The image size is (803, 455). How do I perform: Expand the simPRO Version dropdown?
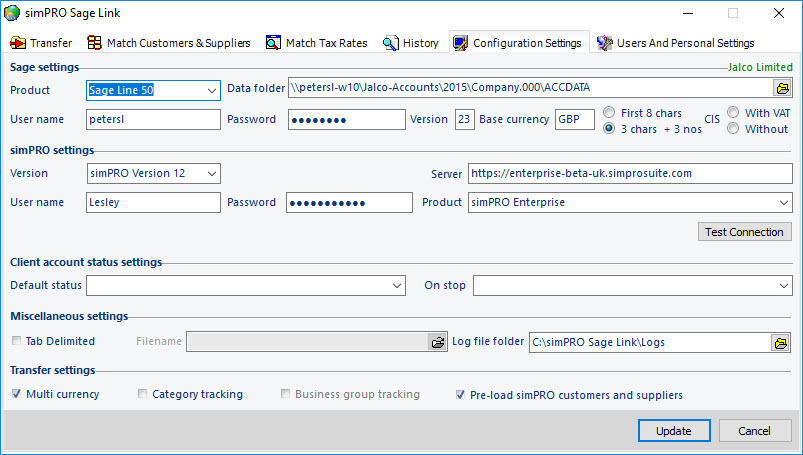click(x=153, y=173)
